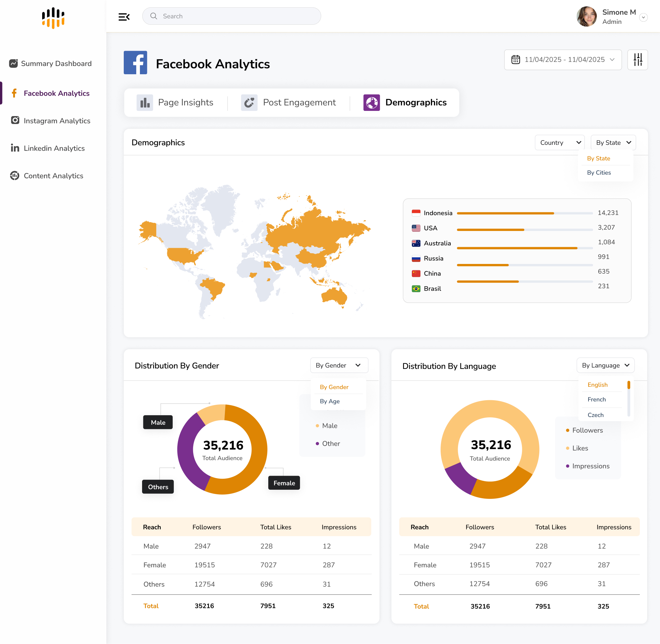Open the filter sliders settings button

[637, 60]
